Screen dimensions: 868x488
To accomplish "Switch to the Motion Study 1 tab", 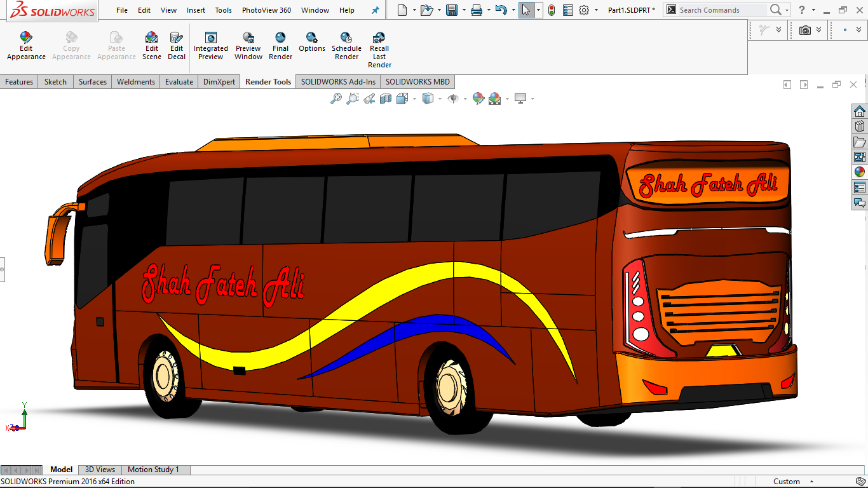I will 153,470.
